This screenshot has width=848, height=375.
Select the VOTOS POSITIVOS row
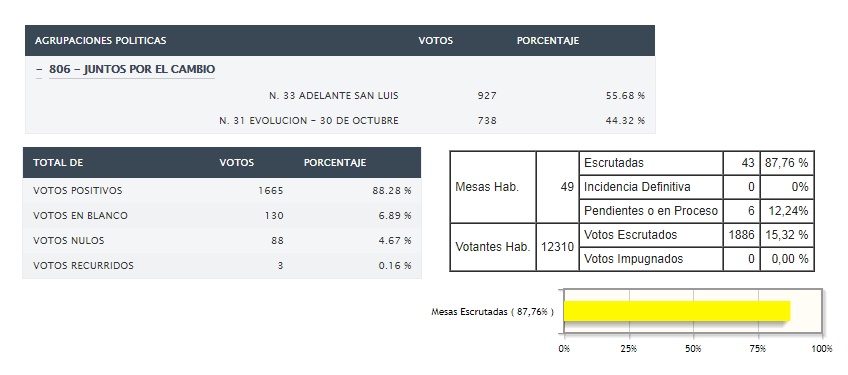click(222, 190)
